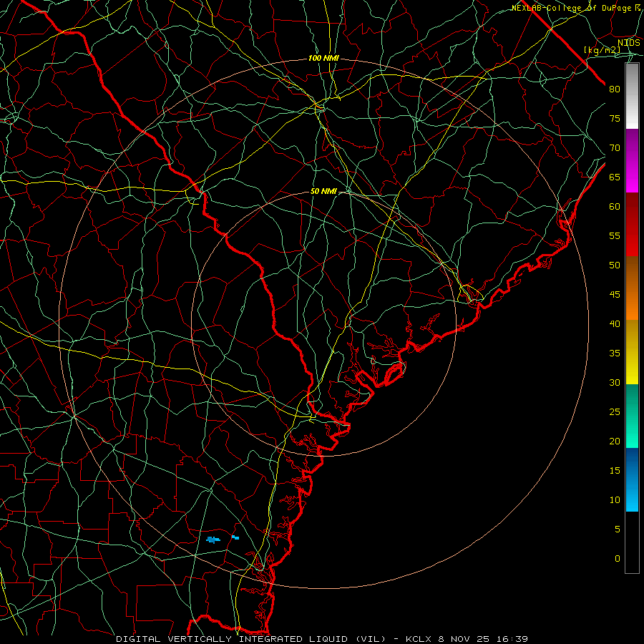Click the 25 value on the scale
Image resolution: width=644 pixels, height=644 pixels.
tap(615, 412)
